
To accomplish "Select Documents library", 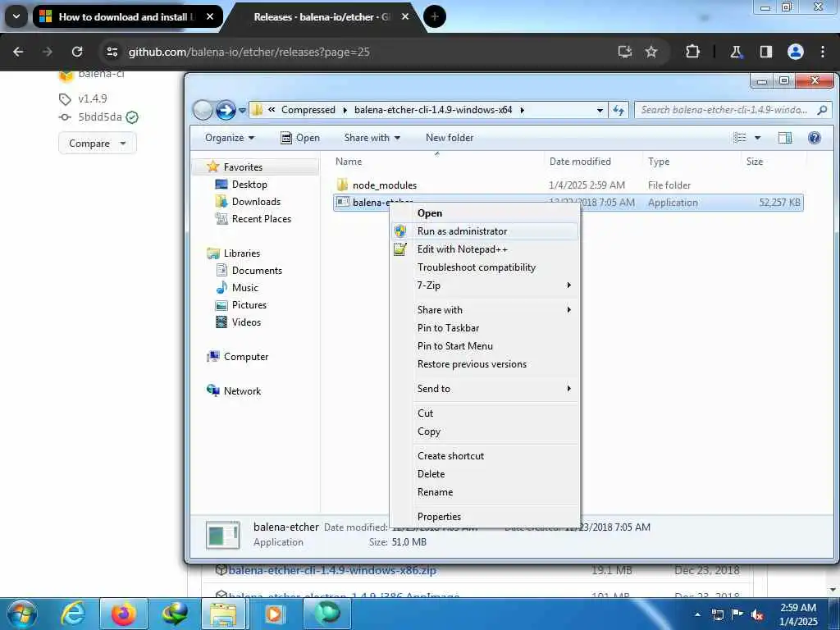I will [257, 271].
